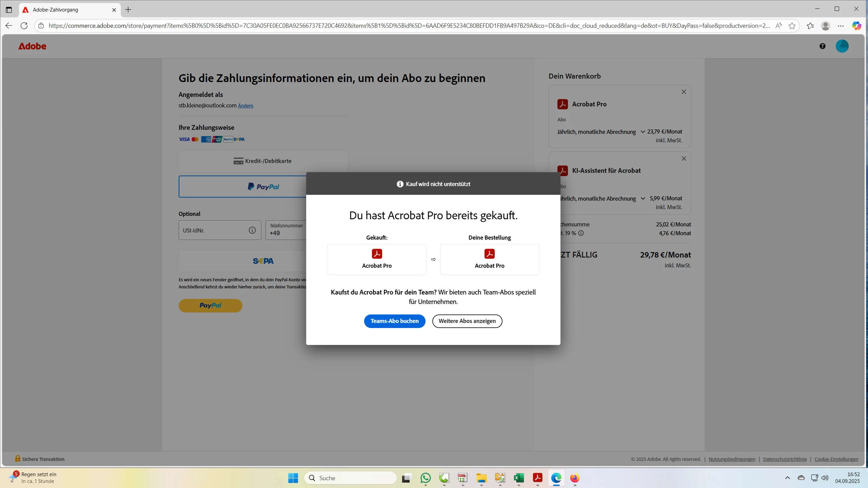Image resolution: width=868 pixels, height=488 pixels.
Task: Click the USt-IdNr. input field
Action: 214,230
